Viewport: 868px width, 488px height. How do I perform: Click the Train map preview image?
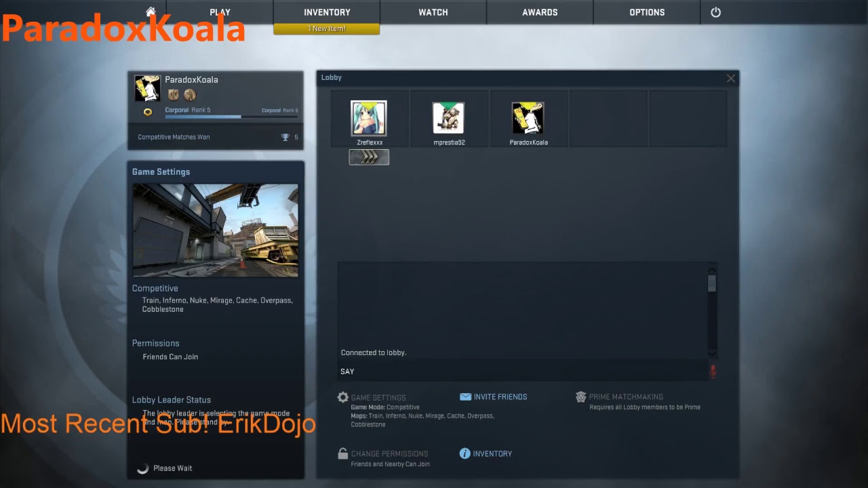click(215, 230)
